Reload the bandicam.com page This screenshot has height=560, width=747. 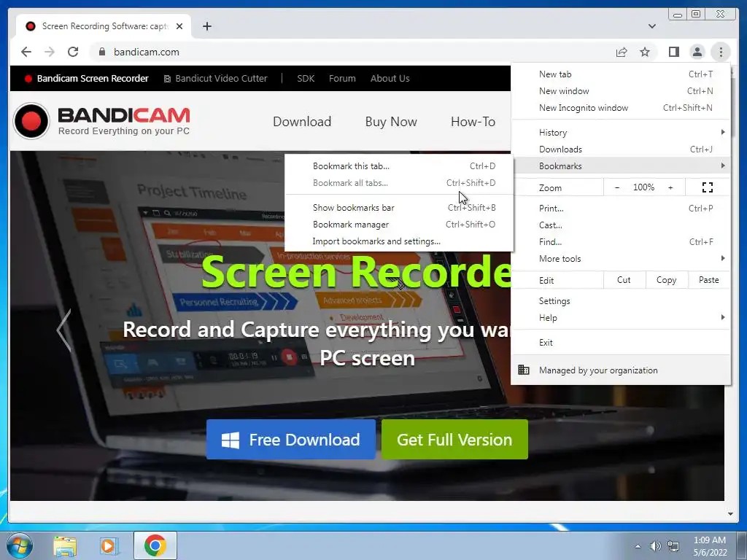[x=73, y=52]
